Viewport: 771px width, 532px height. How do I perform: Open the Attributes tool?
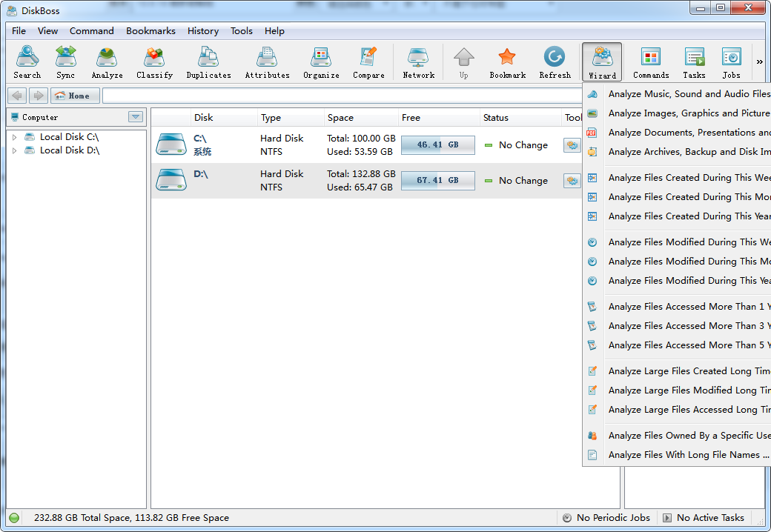click(x=267, y=62)
